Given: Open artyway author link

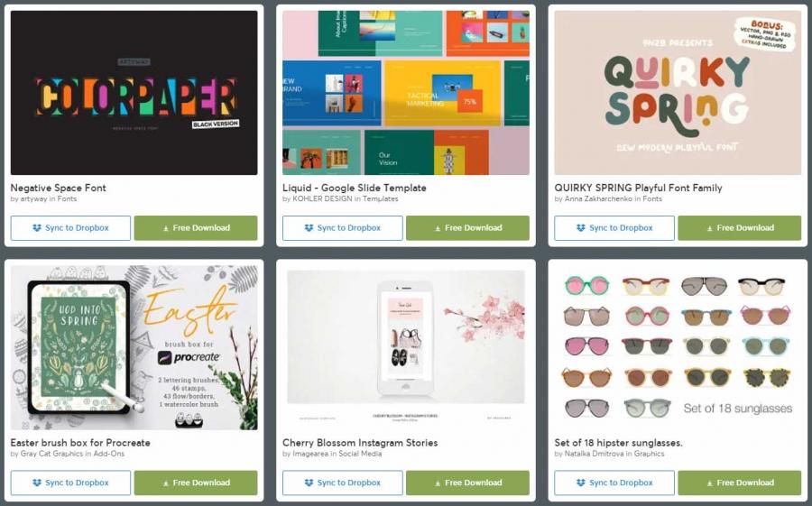Looking at the screenshot, I should [33, 198].
